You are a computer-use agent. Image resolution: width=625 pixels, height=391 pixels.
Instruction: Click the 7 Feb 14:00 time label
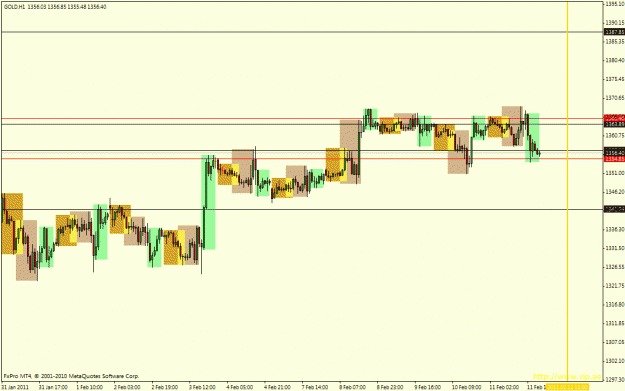coord(315,387)
